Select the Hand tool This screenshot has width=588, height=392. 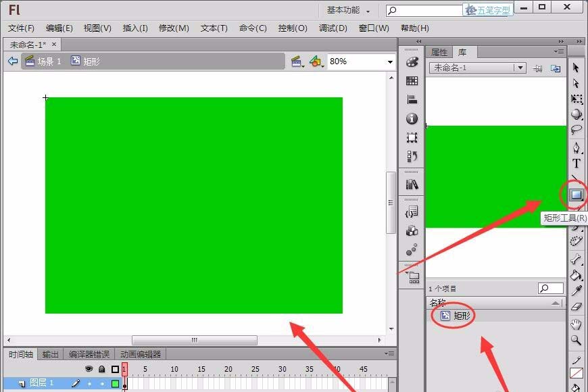(x=577, y=324)
